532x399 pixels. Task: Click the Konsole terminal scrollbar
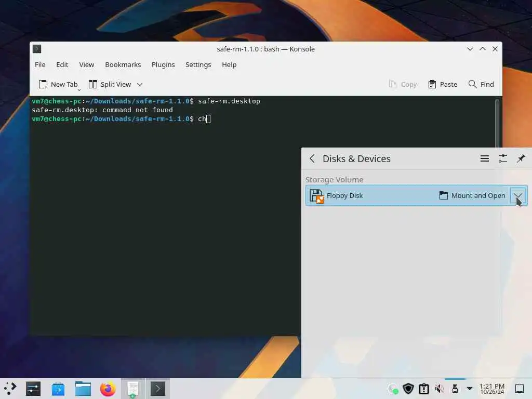tap(497, 123)
